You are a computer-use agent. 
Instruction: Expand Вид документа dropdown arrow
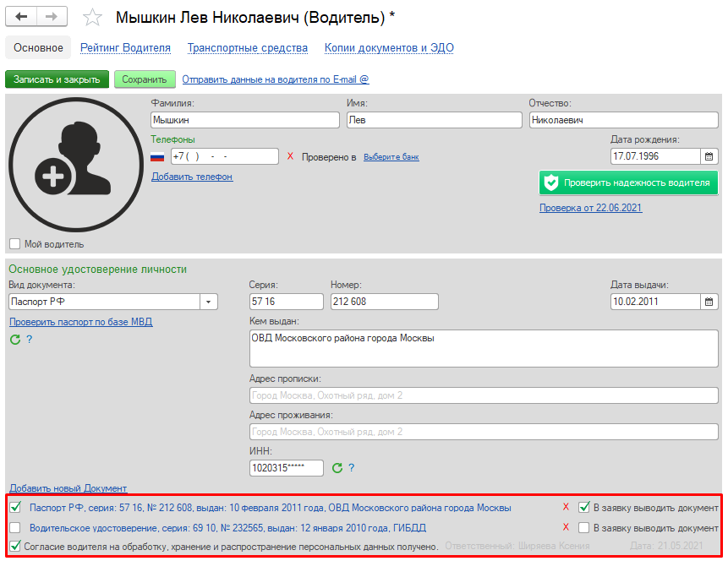[209, 302]
